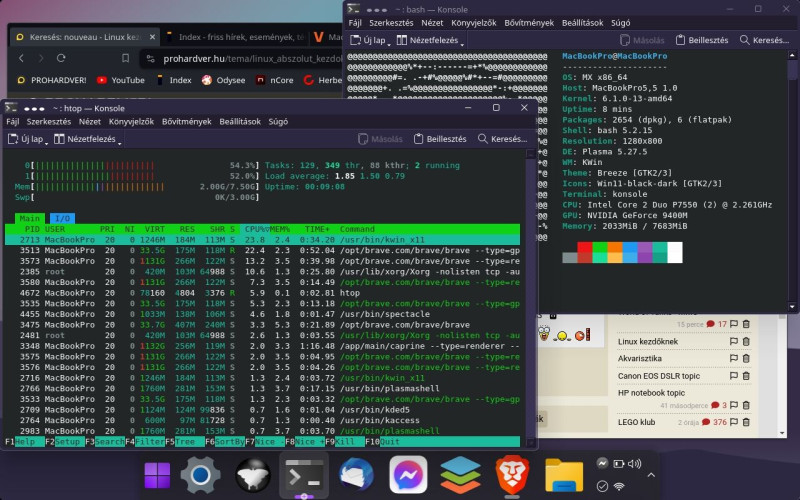
Task: Click the checkmark circle tray icon
Action: click(x=602, y=486)
